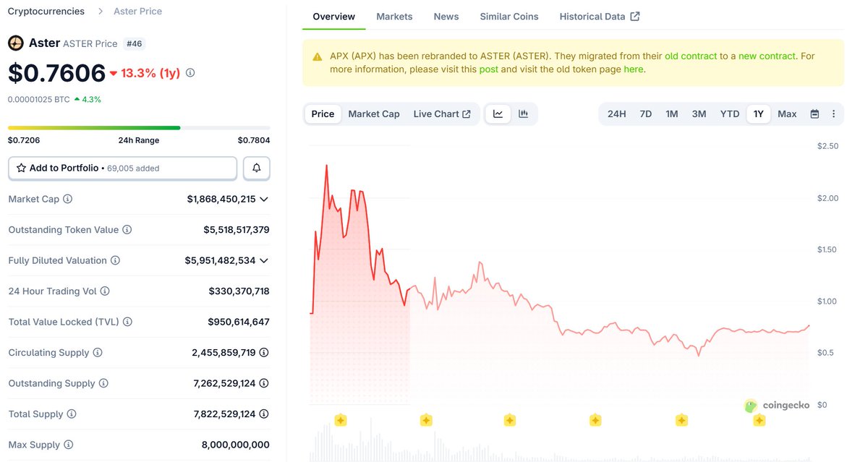Set the chart range to 7D
Image resolution: width=868 pixels, height=462 pixels.
(646, 114)
